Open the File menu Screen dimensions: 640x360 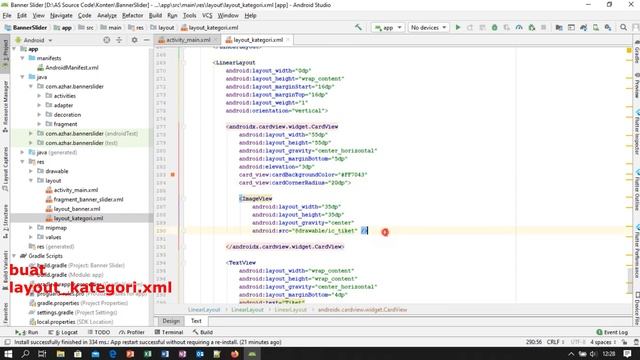[x=7, y=16]
